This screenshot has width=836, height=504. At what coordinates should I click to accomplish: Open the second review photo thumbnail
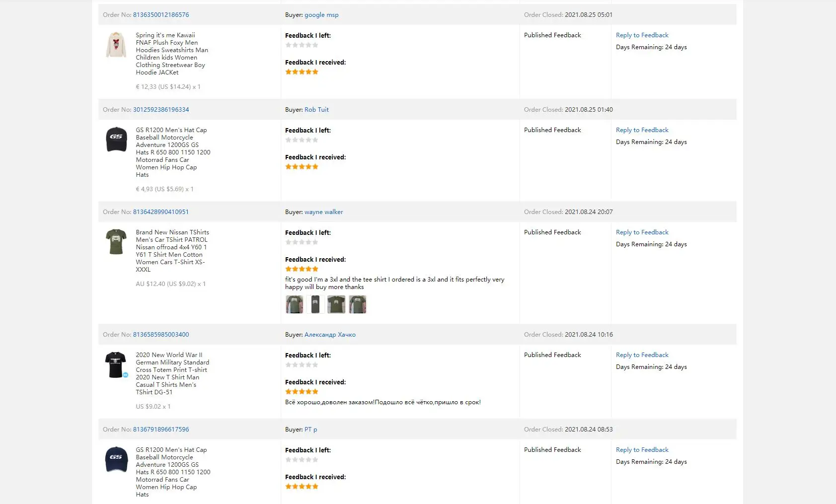(x=315, y=304)
